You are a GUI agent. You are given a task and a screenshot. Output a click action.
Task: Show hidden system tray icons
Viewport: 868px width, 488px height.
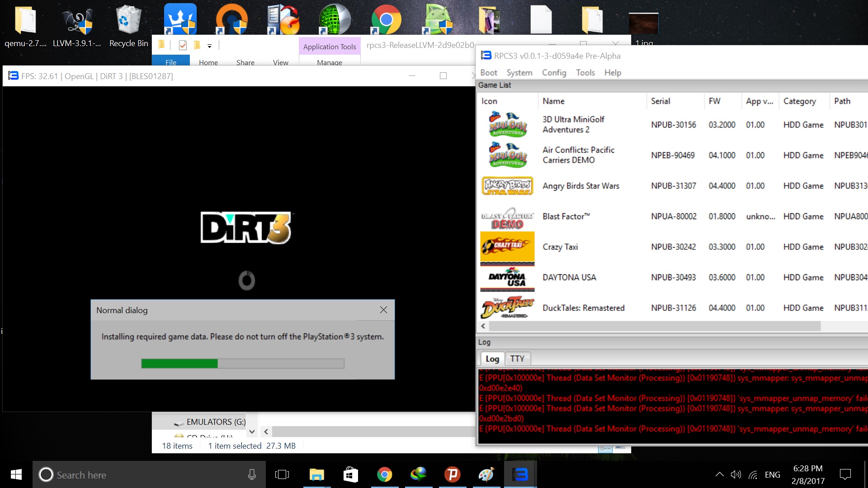click(x=719, y=474)
